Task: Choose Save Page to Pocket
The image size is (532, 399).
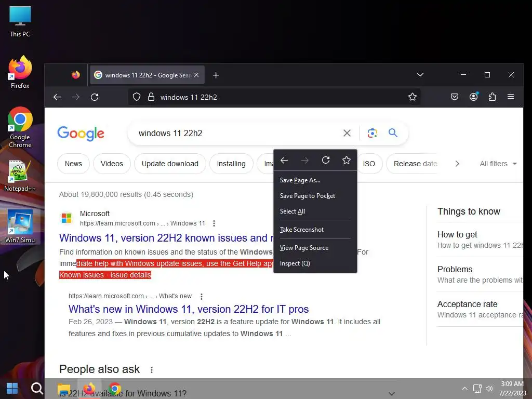Action: pyautogui.click(x=315, y=196)
